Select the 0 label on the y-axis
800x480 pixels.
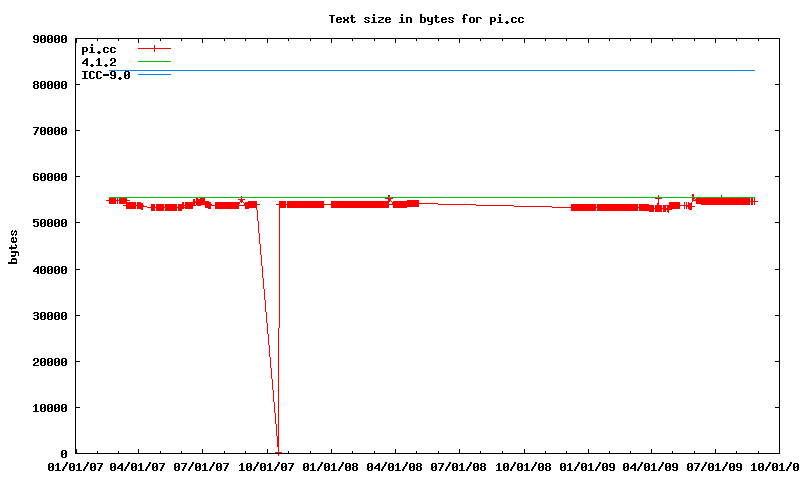[64, 454]
